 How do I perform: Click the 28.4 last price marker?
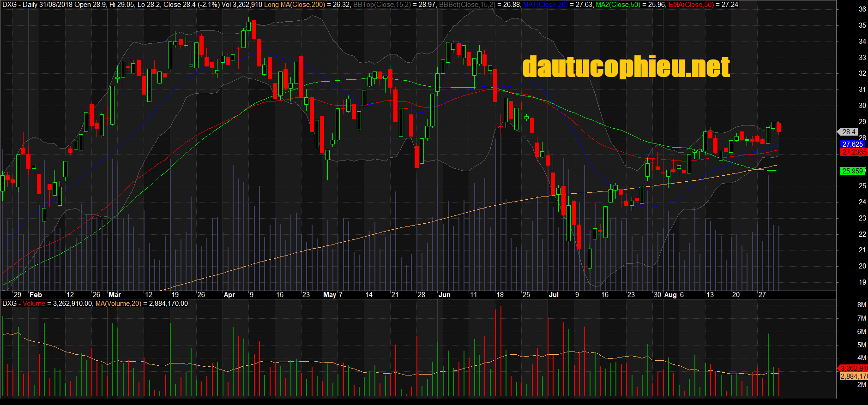click(x=849, y=132)
